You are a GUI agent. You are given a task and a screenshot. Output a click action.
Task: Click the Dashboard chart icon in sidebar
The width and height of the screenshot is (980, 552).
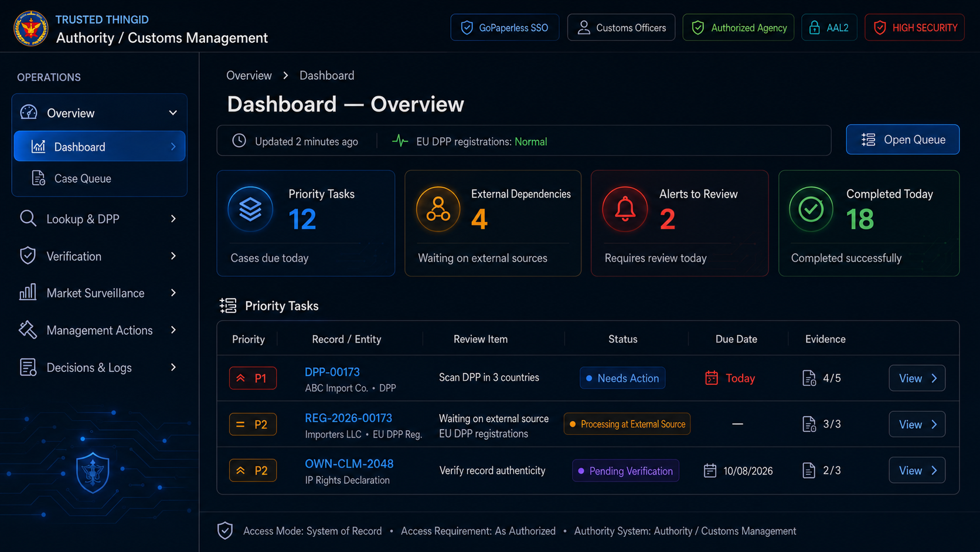(x=38, y=147)
